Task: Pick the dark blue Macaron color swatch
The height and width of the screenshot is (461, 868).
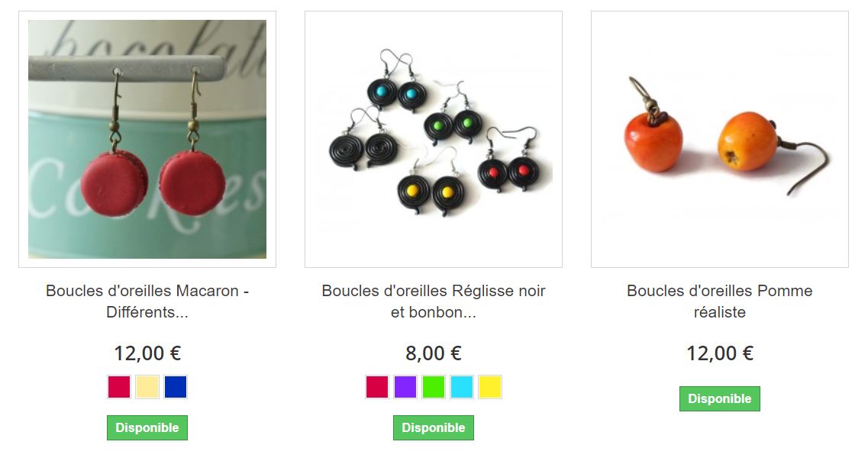Action: (176, 387)
